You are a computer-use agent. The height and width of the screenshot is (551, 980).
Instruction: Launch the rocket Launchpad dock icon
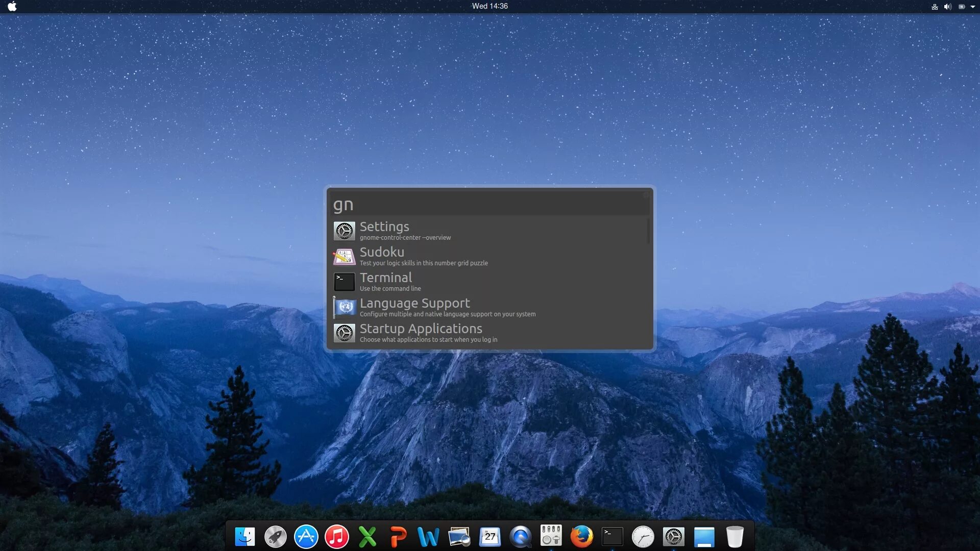pos(276,537)
